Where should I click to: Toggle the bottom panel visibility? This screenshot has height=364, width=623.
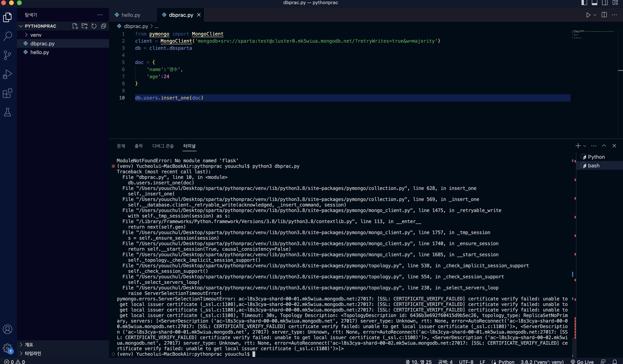(594, 3)
